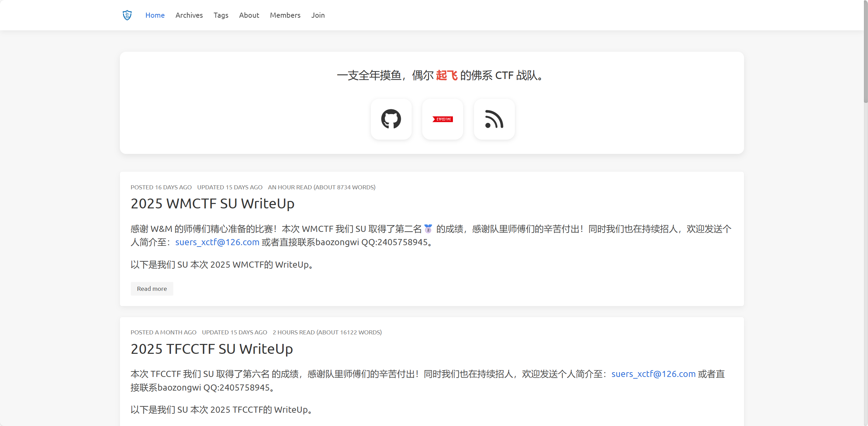The height and width of the screenshot is (426, 868).
Task: Open the Tags page
Action: tap(221, 15)
